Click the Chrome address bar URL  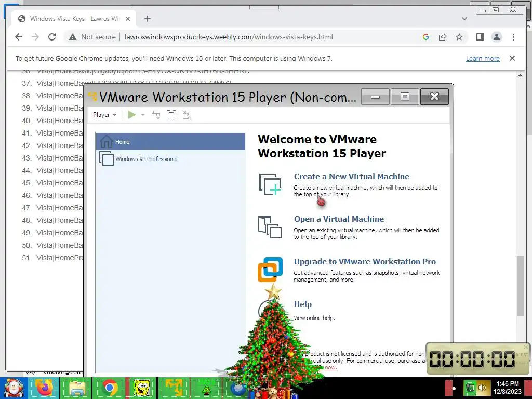tap(229, 37)
